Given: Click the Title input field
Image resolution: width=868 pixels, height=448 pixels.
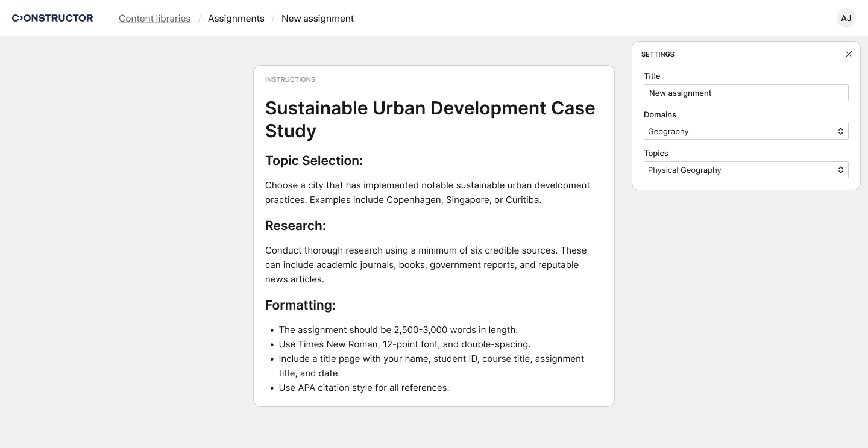Looking at the screenshot, I should (x=745, y=93).
